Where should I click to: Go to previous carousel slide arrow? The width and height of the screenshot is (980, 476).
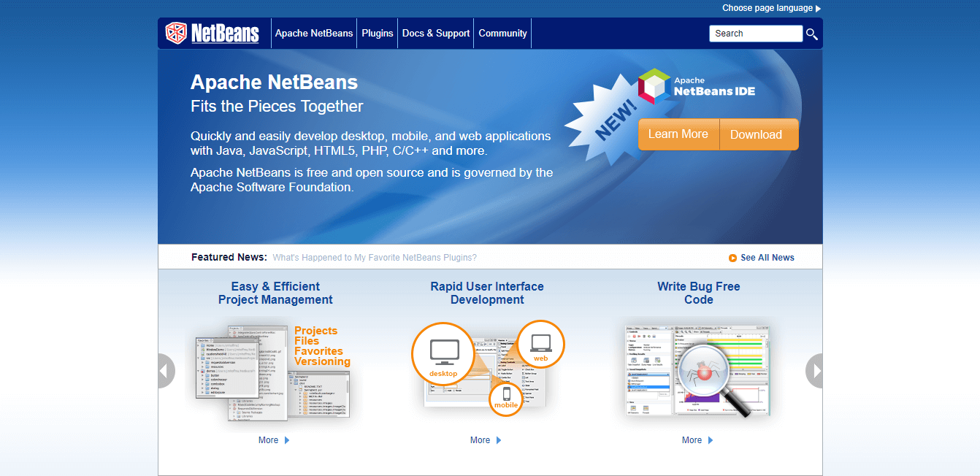click(166, 371)
